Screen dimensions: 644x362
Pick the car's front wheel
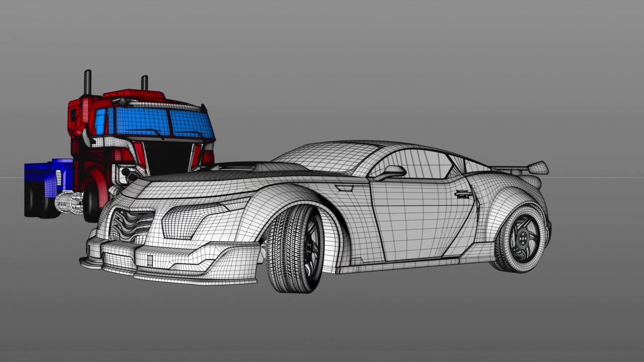tap(295, 249)
